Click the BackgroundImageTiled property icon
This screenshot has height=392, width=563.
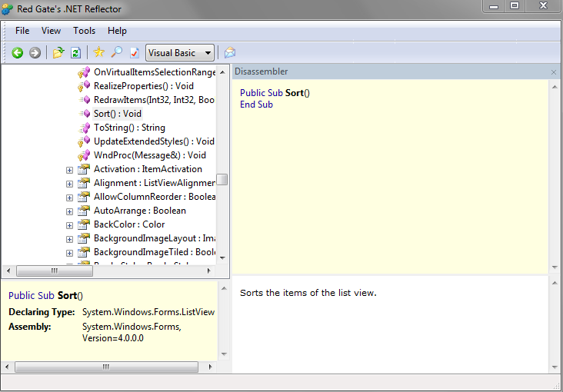tap(84, 252)
